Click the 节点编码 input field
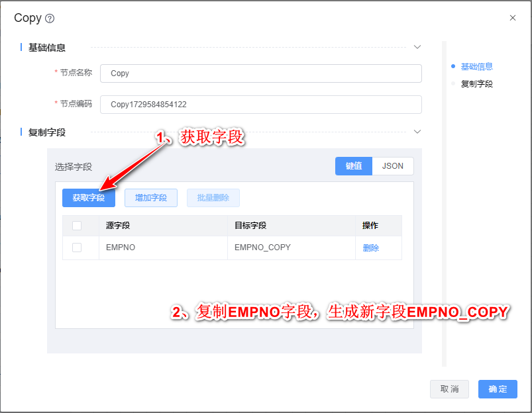The image size is (532, 413). click(x=260, y=105)
